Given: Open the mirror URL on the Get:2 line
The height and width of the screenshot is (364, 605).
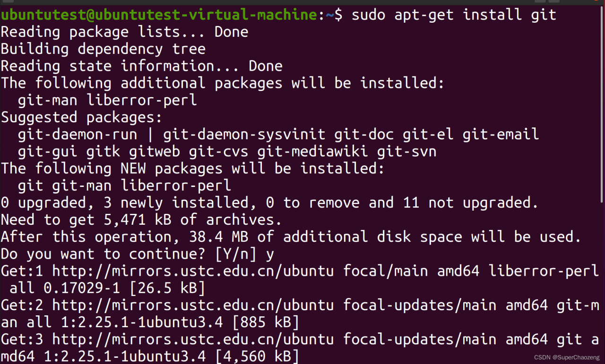Looking at the screenshot, I should [x=192, y=305].
